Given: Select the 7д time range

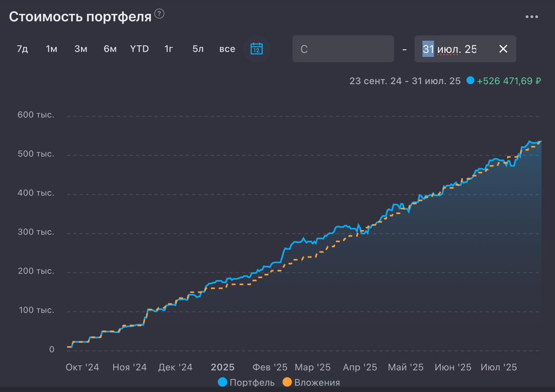Looking at the screenshot, I should (x=23, y=49).
